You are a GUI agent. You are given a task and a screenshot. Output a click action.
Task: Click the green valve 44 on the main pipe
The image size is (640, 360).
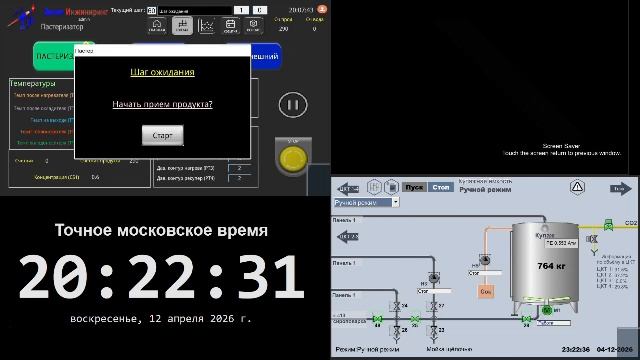click(378, 319)
